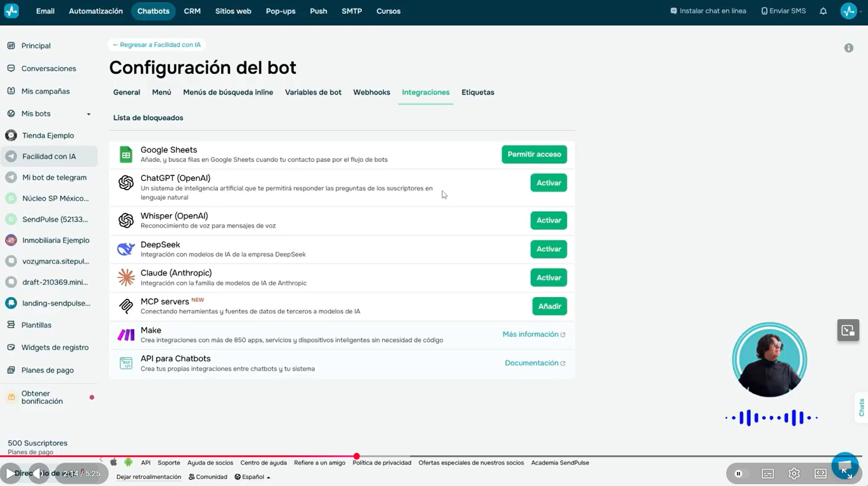Image resolution: width=868 pixels, height=486 pixels.
Task: Click the DeepSeek whale icon
Action: (x=126, y=249)
